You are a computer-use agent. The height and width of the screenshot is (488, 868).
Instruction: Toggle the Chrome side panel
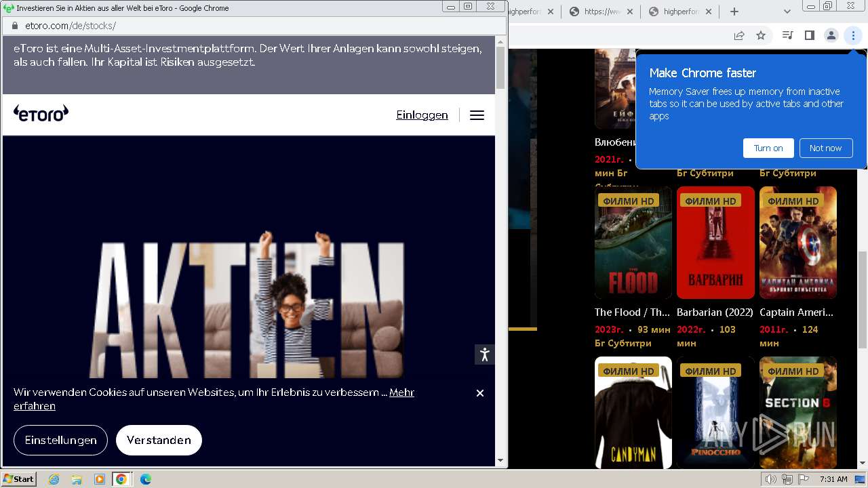pos(809,35)
